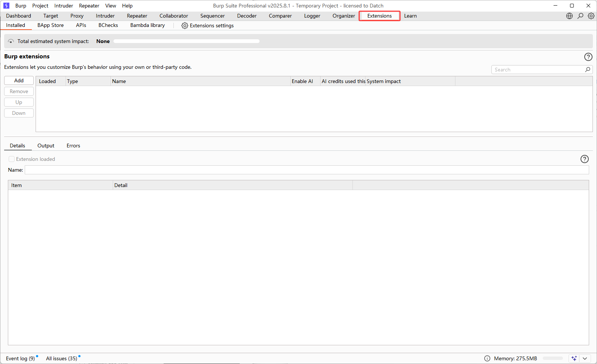
Task: Open the Settings gear icon
Action: [591, 16]
